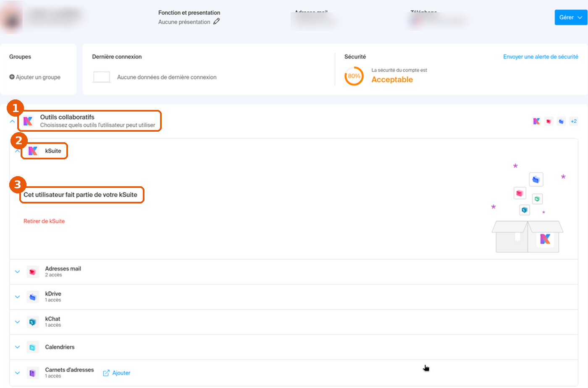The image size is (588, 388).
Task: Click Ajouter un groupe plus icon
Action: [12, 77]
